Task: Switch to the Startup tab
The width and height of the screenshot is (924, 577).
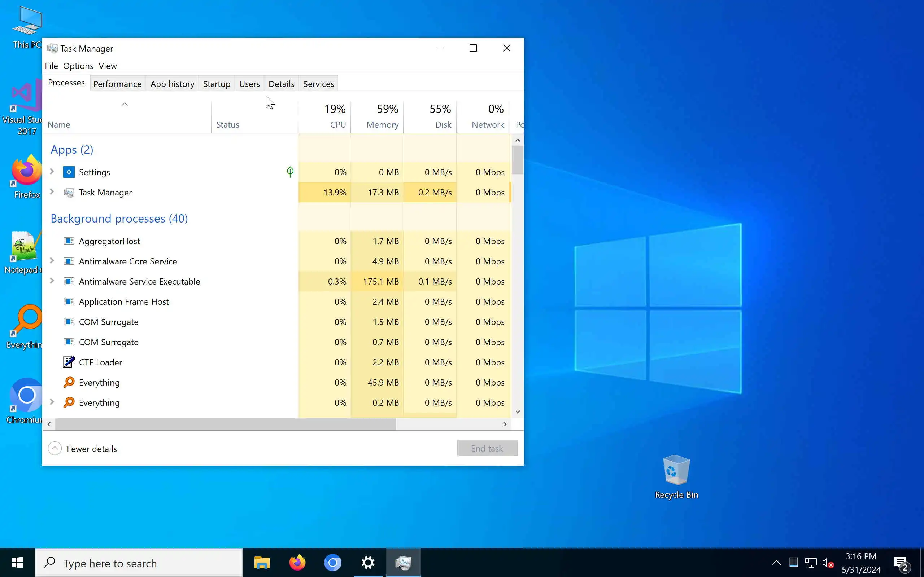Action: pos(217,84)
